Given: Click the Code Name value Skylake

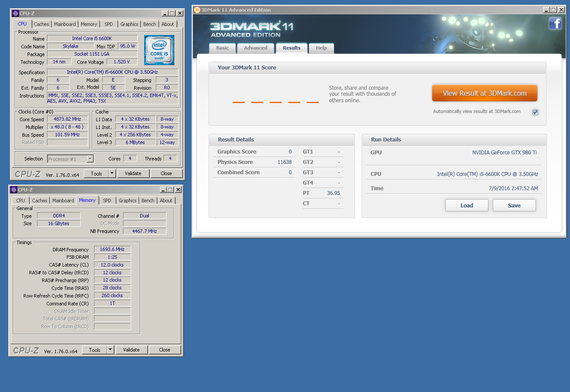Looking at the screenshot, I should coord(70,46).
